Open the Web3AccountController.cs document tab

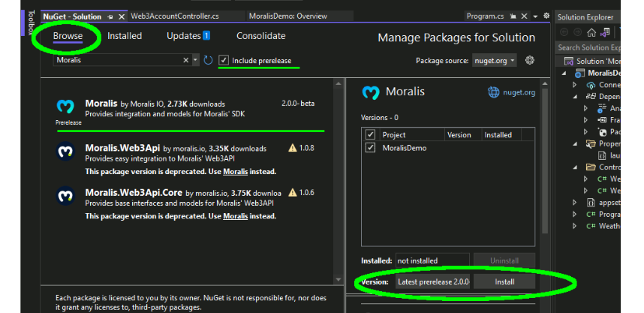tap(175, 17)
